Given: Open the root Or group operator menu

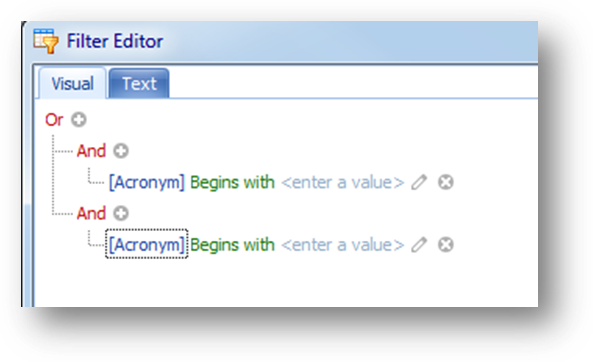Looking at the screenshot, I should tap(54, 120).
